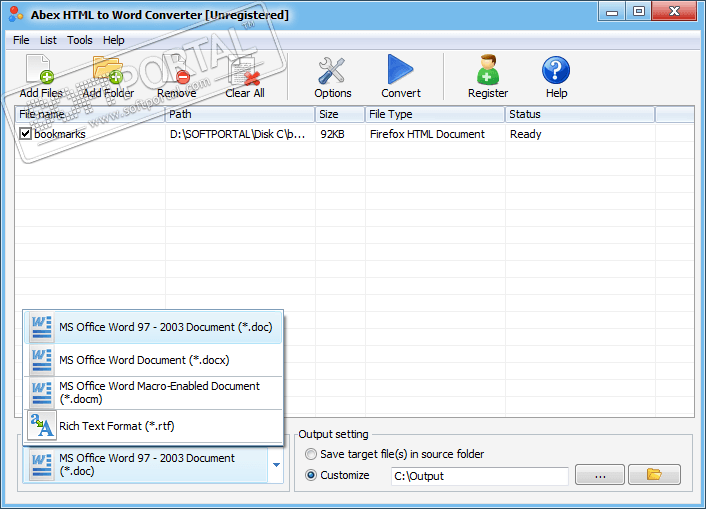Click the Add Files toolbar icon
The width and height of the screenshot is (706, 509).
(x=40, y=69)
